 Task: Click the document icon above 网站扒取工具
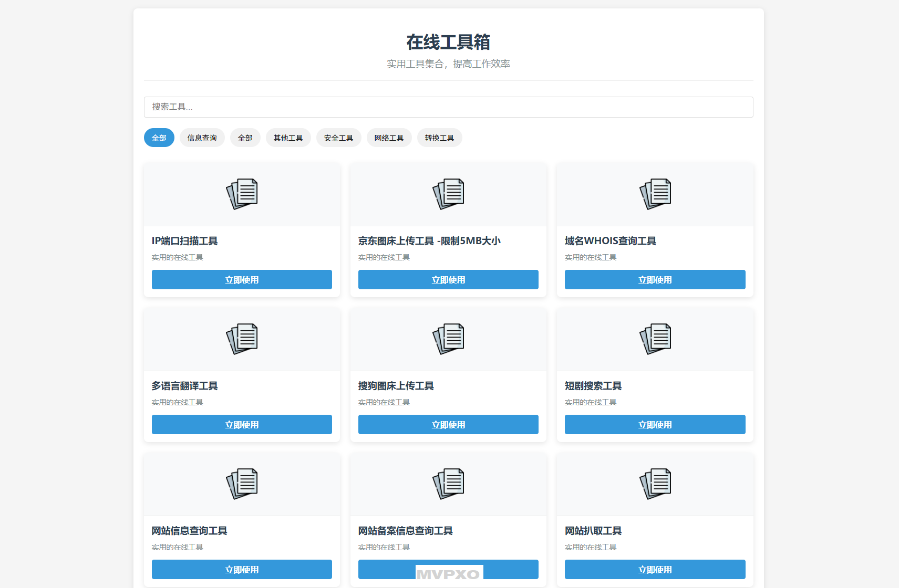(655, 484)
